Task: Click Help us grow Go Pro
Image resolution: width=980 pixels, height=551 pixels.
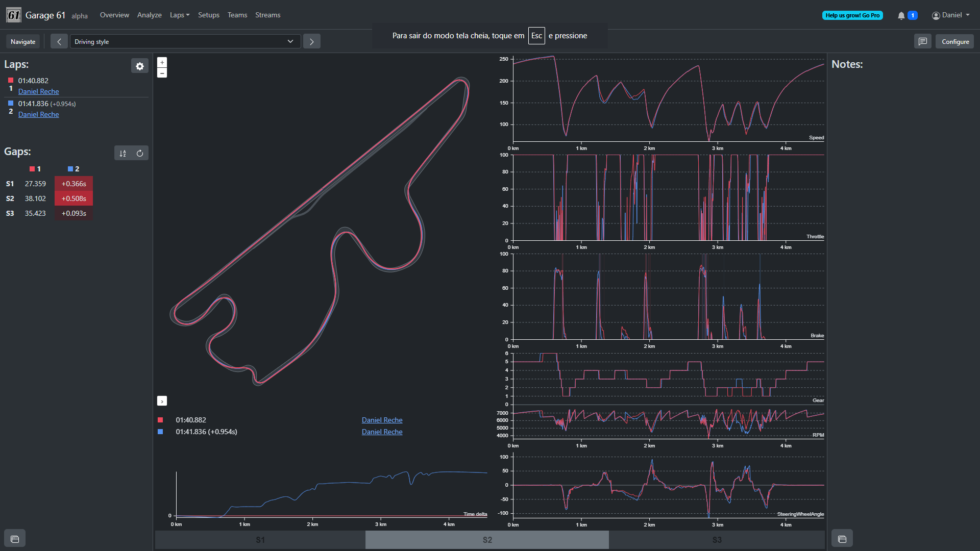Action: 852,15
